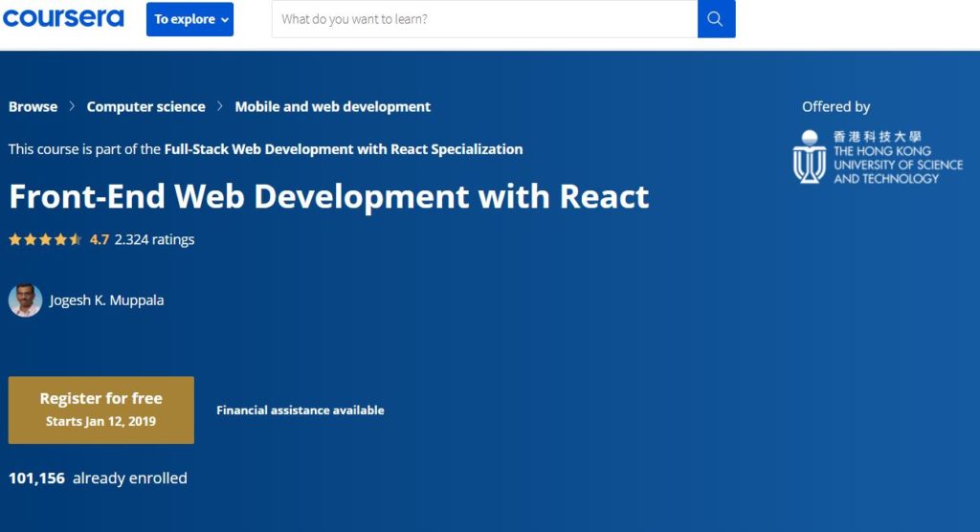View the 2,324 ratings text
Viewport: 980px width, 532px height.
pyautogui.click(x=154, y=239)
